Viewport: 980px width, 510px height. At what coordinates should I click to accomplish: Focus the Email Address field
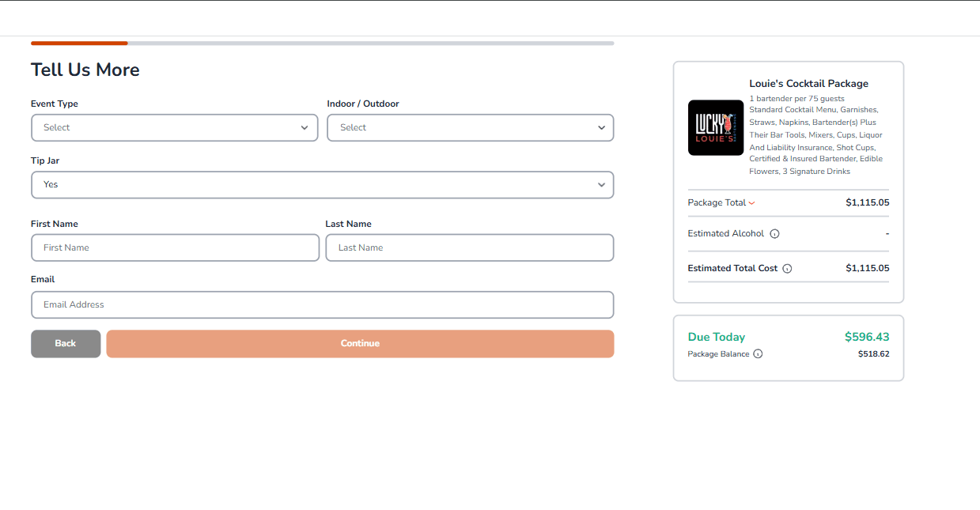tap(323, 304)
